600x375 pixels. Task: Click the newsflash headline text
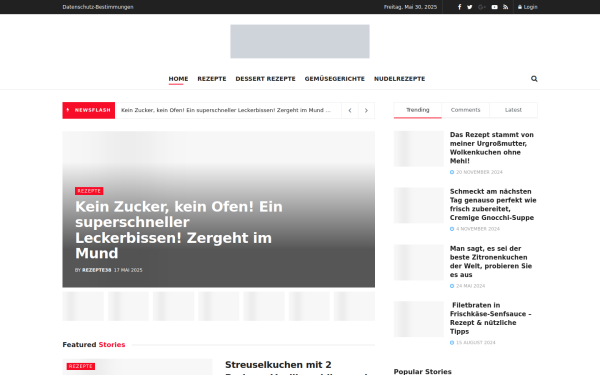[226, 110]
